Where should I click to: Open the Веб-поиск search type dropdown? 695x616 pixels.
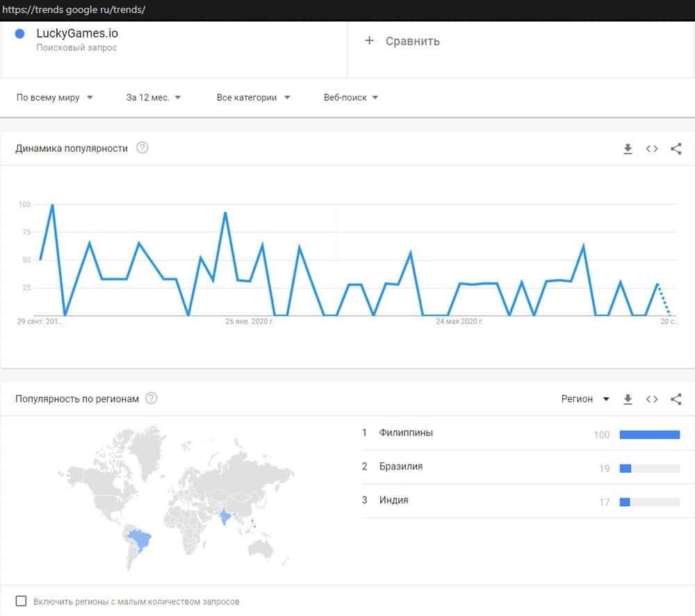click(351, 98)
